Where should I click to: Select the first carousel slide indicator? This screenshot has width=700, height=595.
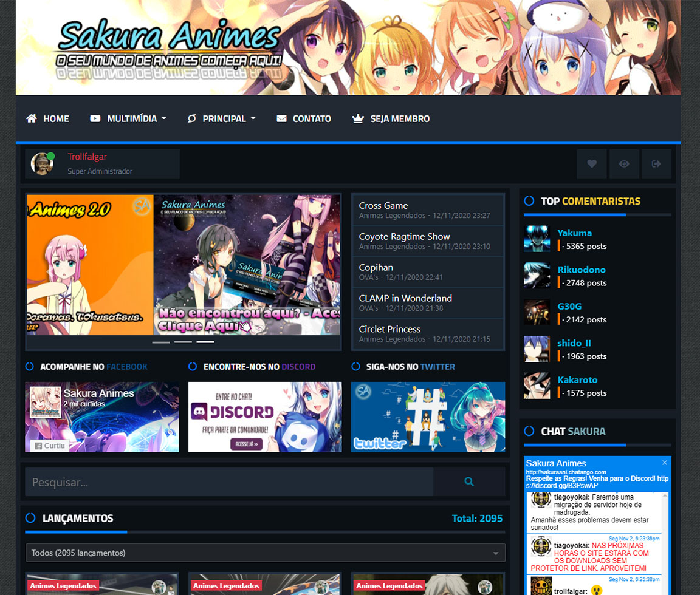[x=160, y=342]
